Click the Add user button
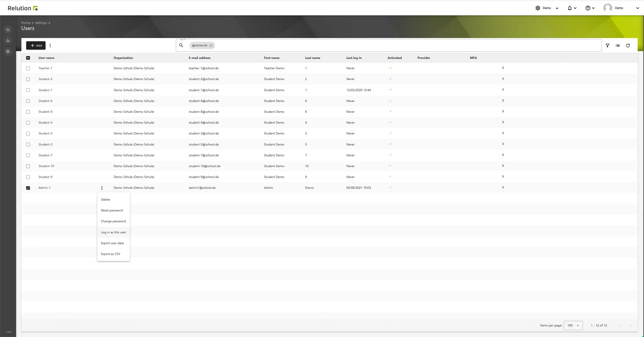Viewport: 644px width, 337px height. pyautogui.click(x=36, y=46)
